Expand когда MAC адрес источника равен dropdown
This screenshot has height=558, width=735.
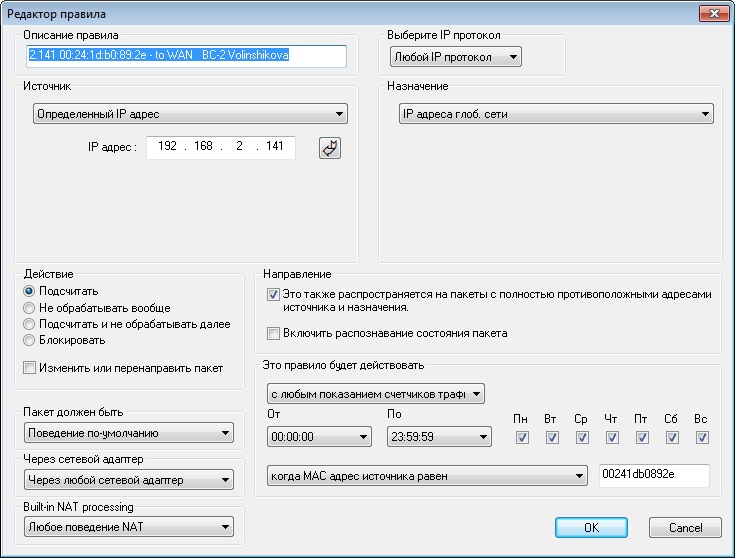pyautogui.click(x=427, y=476)
